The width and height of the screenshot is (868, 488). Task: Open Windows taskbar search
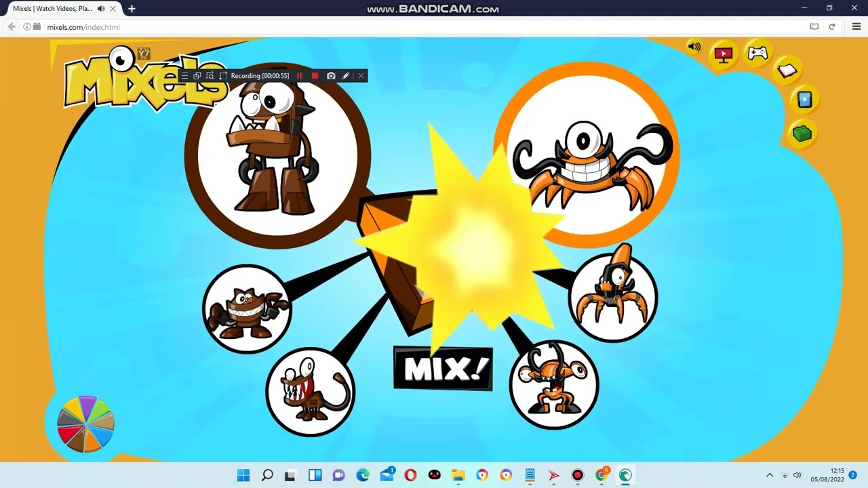click(267, 475)
